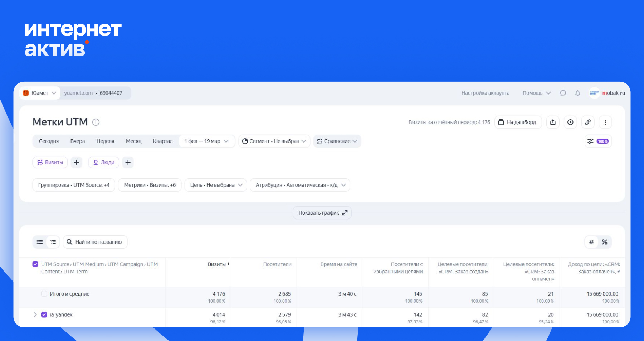The image size is (644, 341).
Task: Open the Атрибуция dropdown
Action: point(300,185)
